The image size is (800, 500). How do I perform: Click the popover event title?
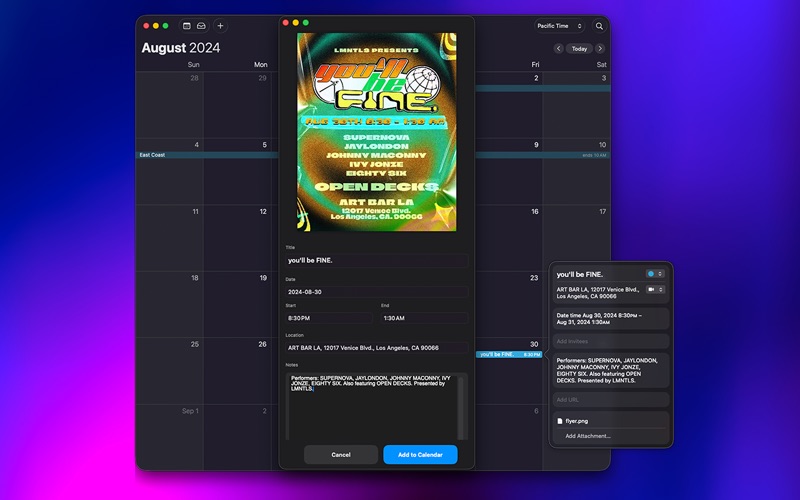pyautogui.click(x=580, y=274)
